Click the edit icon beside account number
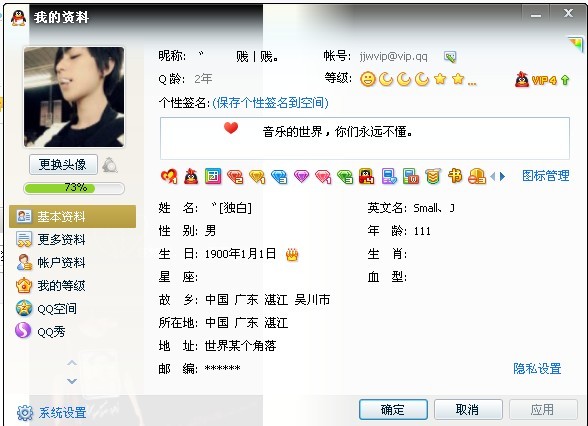Image resolution: width=588 pixels, height=426 pixels. click(x=450, y=57)
